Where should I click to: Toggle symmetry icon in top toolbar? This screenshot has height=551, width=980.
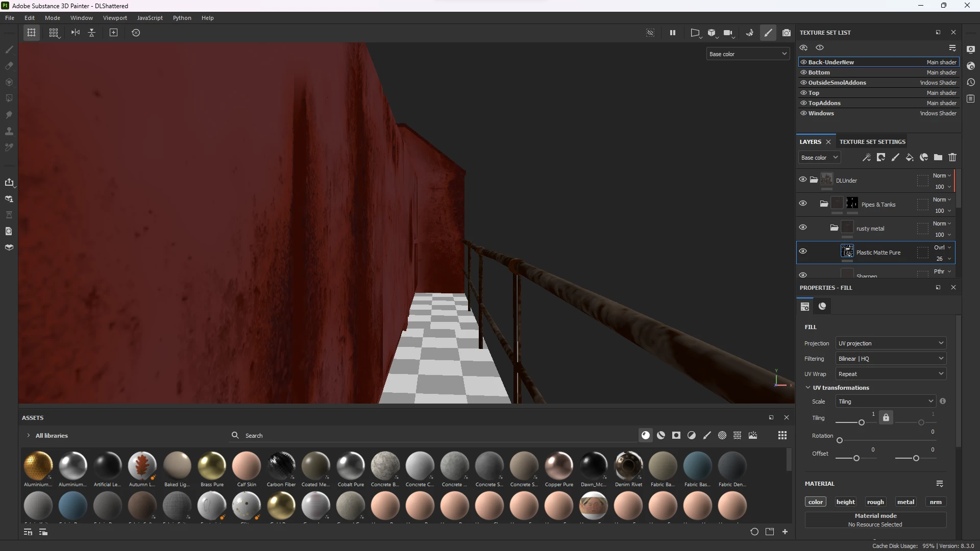click(76, 33)
